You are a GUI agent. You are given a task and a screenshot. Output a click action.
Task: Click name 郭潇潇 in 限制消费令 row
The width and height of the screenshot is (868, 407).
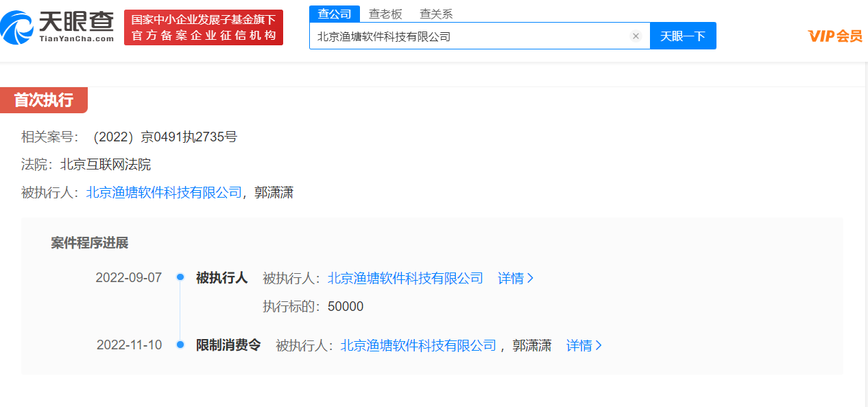(x=531, y=345)
